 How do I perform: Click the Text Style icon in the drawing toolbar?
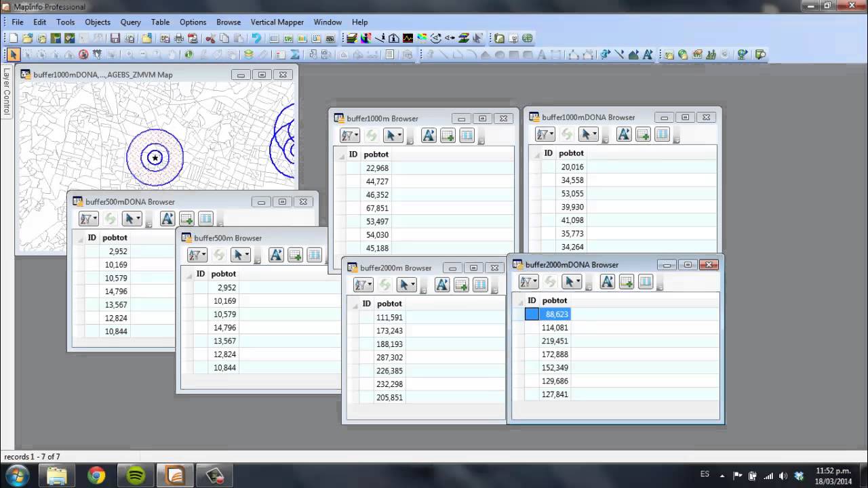click(648, 54)
